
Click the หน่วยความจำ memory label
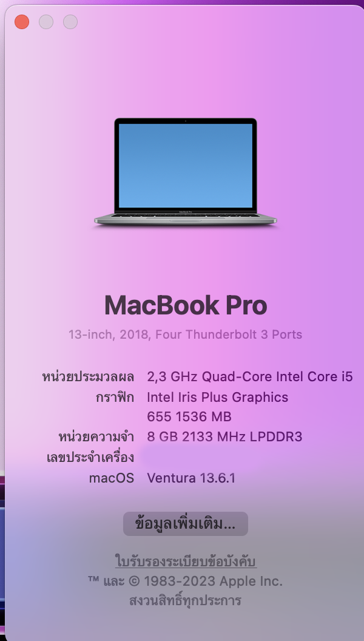96,436
